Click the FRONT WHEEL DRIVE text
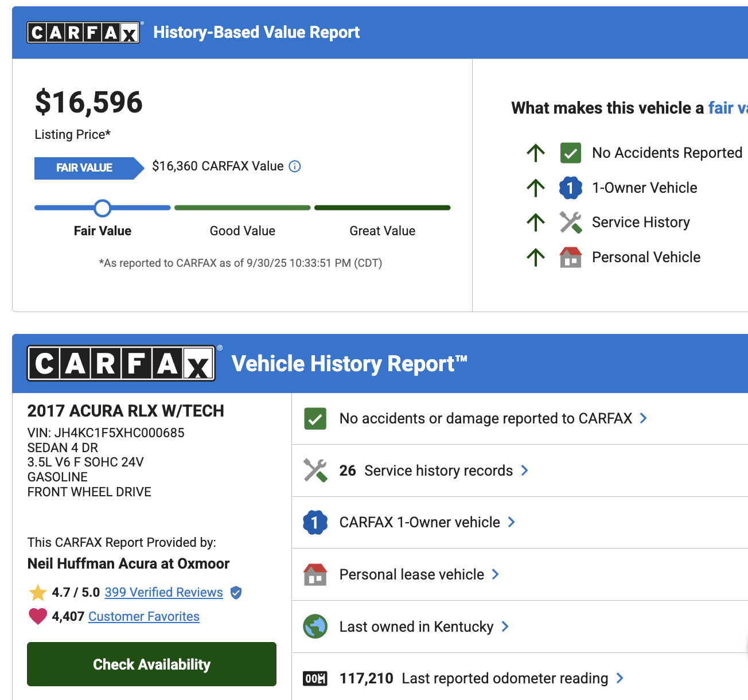Image resolution: width=748 pixels, height=700 pixels. point(89,492)
